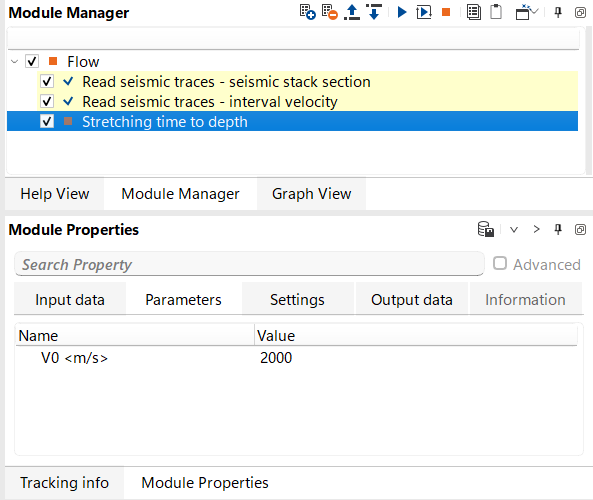Toggle the Flow checkbox
The width and height of the screenshot is (593, 500).
point(32,61)
